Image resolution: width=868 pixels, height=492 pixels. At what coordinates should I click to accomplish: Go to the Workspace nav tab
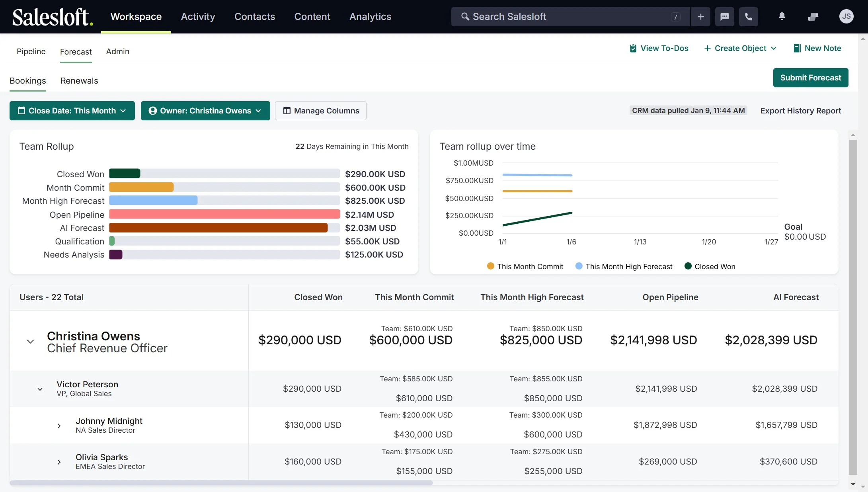point(136,17)
